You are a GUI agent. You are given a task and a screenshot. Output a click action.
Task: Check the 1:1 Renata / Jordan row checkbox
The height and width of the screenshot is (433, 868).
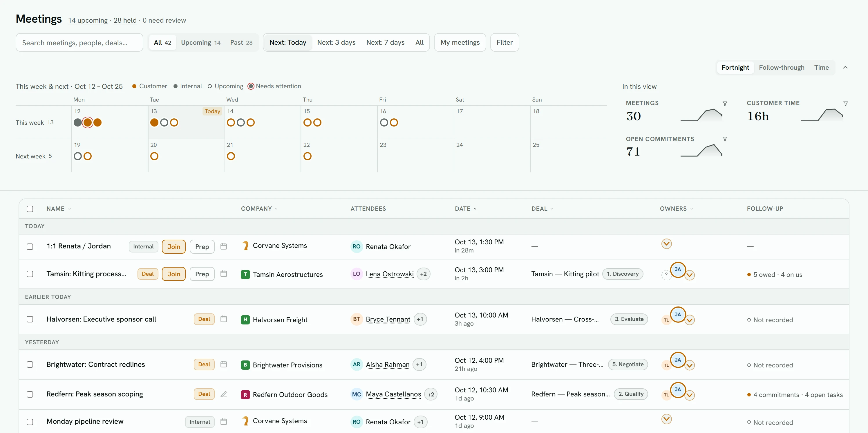click(x=30, y=247)
